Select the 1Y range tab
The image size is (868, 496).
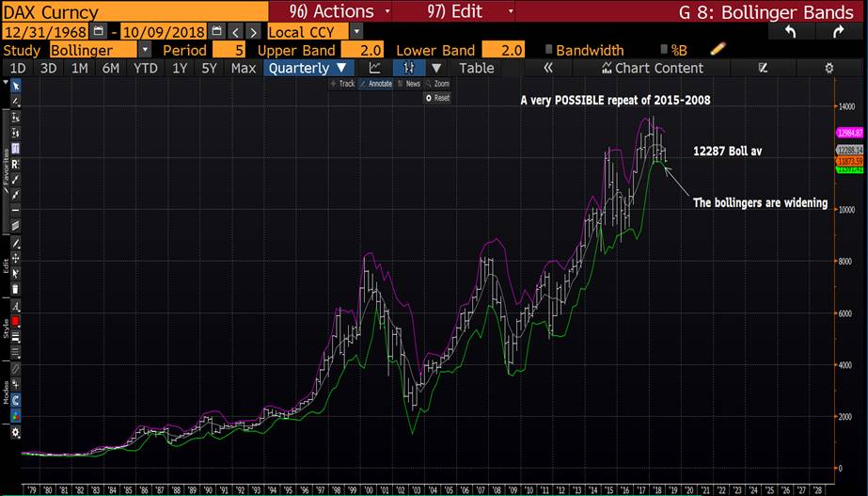click(180, 68)
